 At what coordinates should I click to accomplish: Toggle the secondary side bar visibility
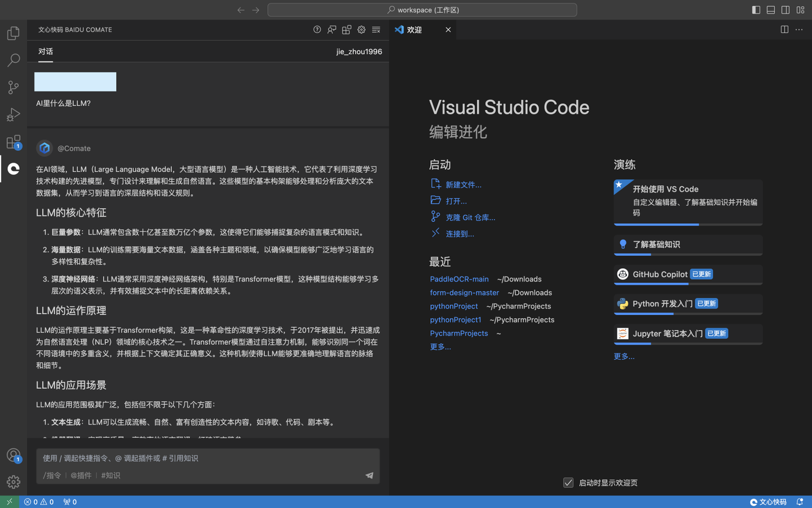coord(785,10)
